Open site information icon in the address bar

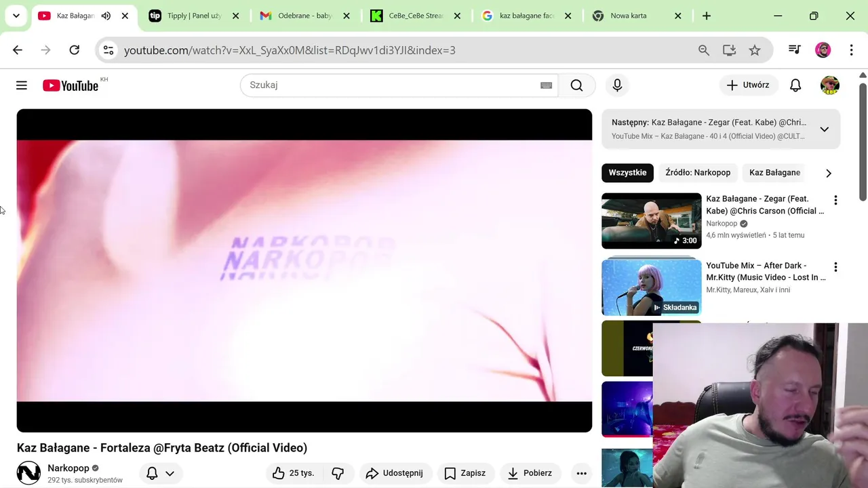pyautogui.click(x=108, y=50)
